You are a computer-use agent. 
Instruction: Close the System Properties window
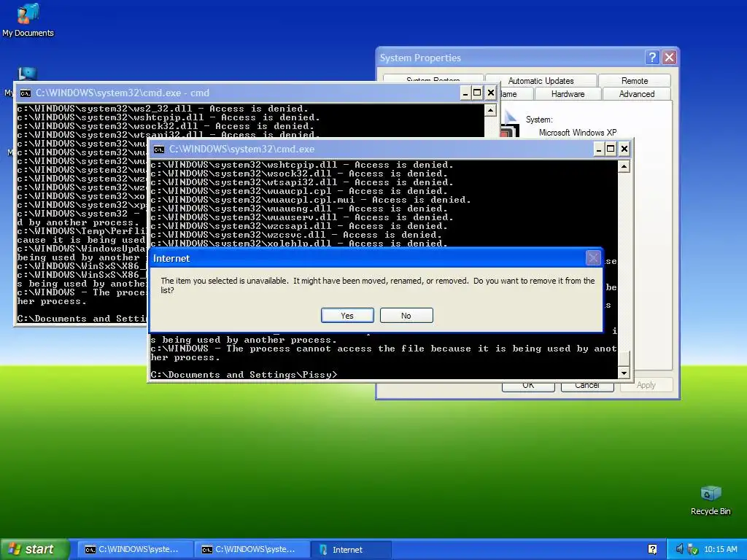[x=670, y=58]
